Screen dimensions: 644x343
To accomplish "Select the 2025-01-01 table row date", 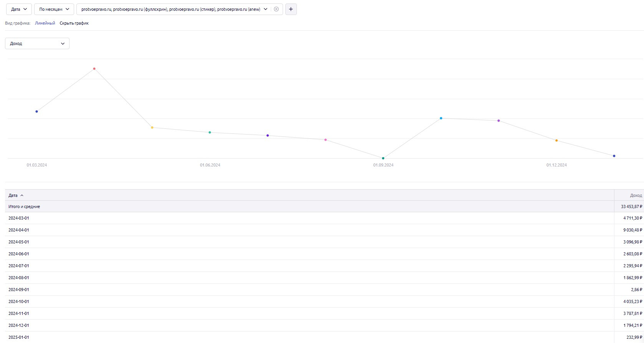I will point(19,337).
